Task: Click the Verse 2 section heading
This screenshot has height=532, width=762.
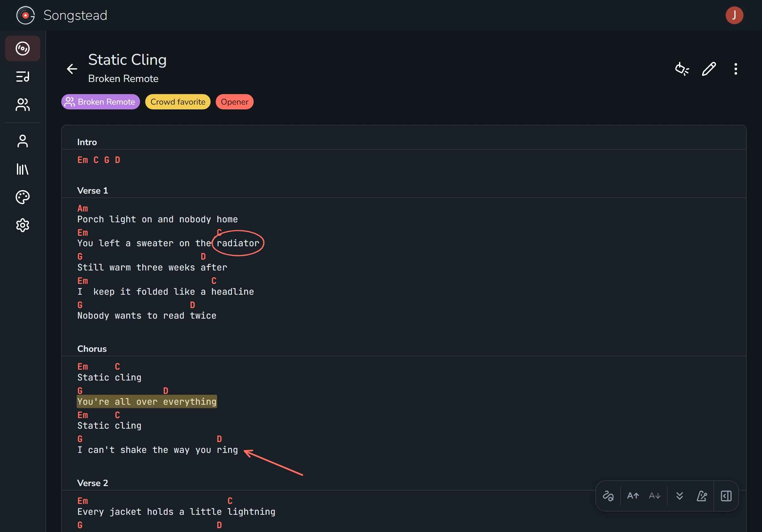Action: [93, 483]
